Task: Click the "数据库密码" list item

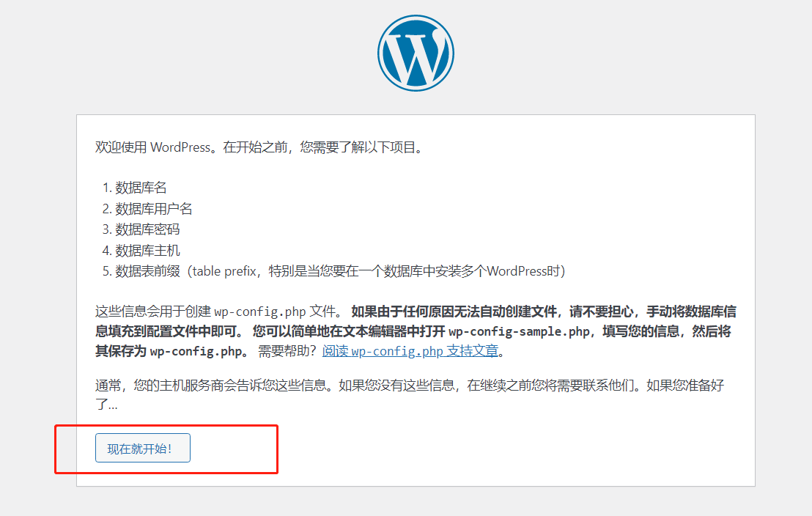Action: 147,229
